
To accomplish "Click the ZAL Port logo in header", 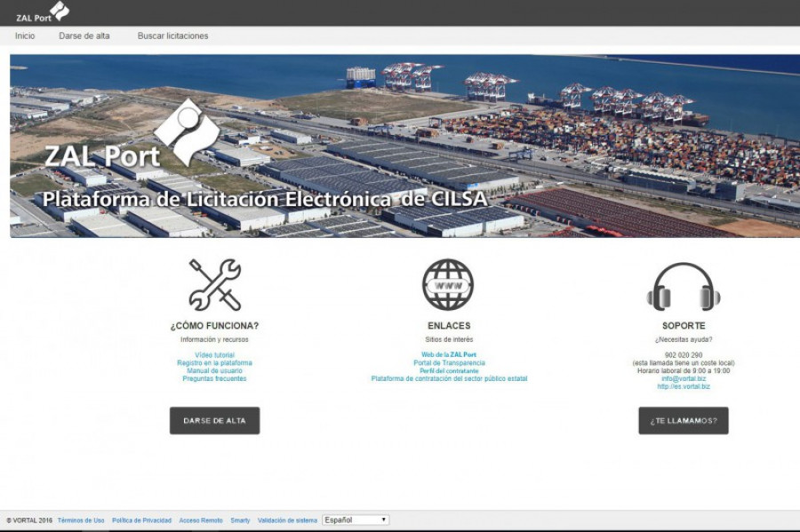I will tap(43, 12).
